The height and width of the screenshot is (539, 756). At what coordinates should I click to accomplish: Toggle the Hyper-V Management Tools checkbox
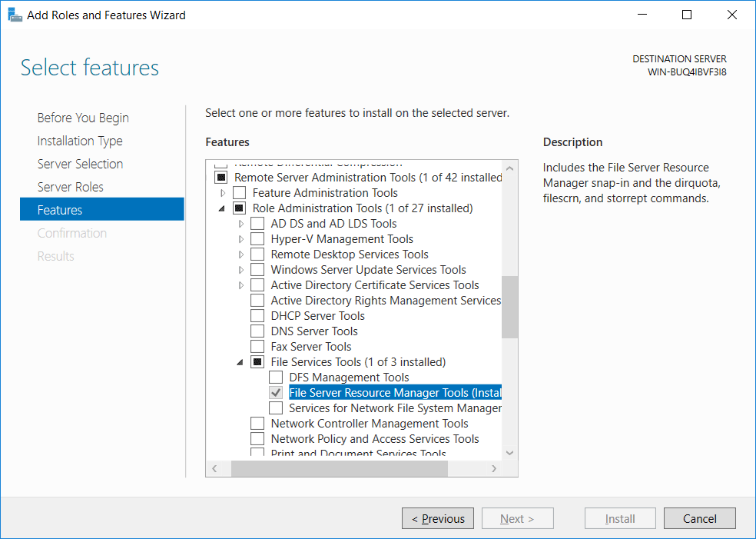(257, 239)
